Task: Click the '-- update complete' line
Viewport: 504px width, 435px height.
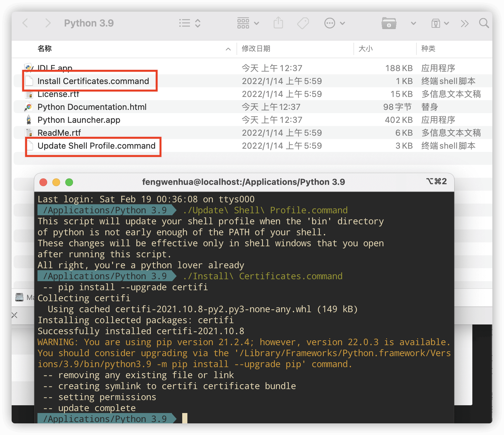Action: 89,408
